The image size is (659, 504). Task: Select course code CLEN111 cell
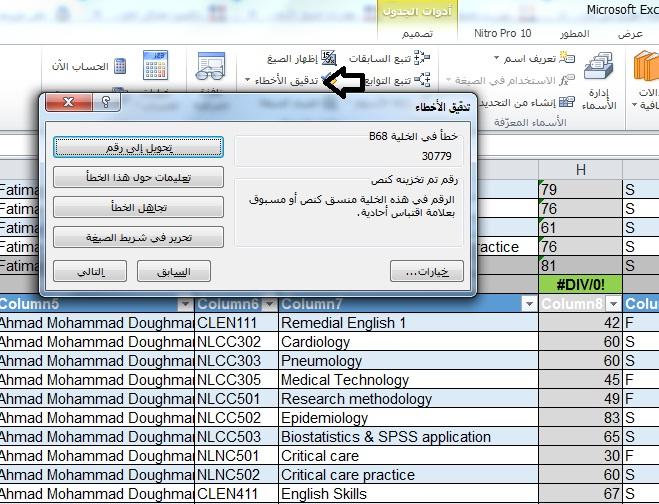pos(237,323)
